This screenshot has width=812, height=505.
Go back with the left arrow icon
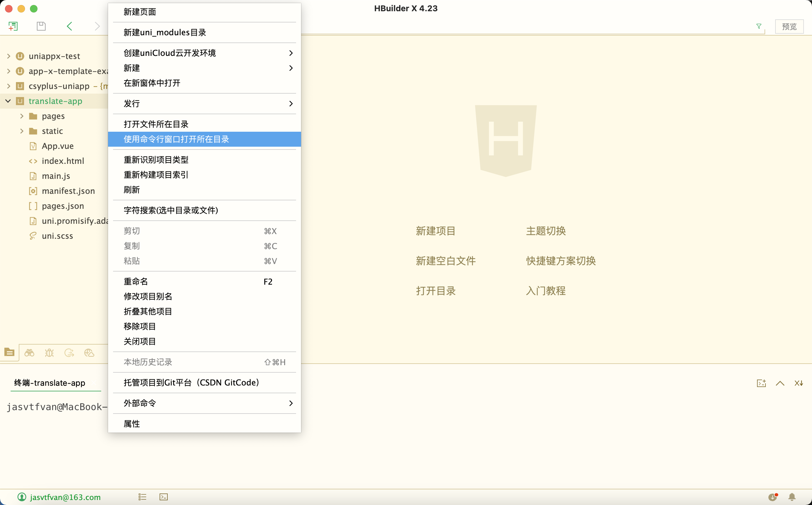coord(70,26)
